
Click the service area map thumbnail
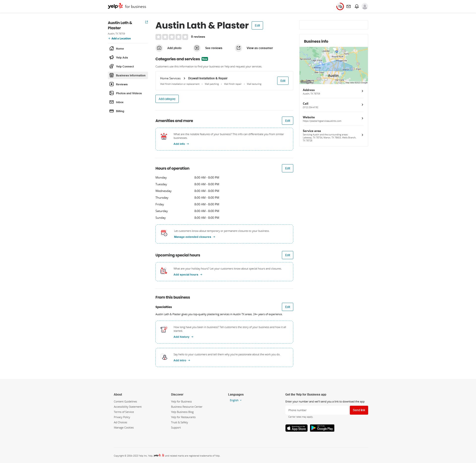coord(333,65)
